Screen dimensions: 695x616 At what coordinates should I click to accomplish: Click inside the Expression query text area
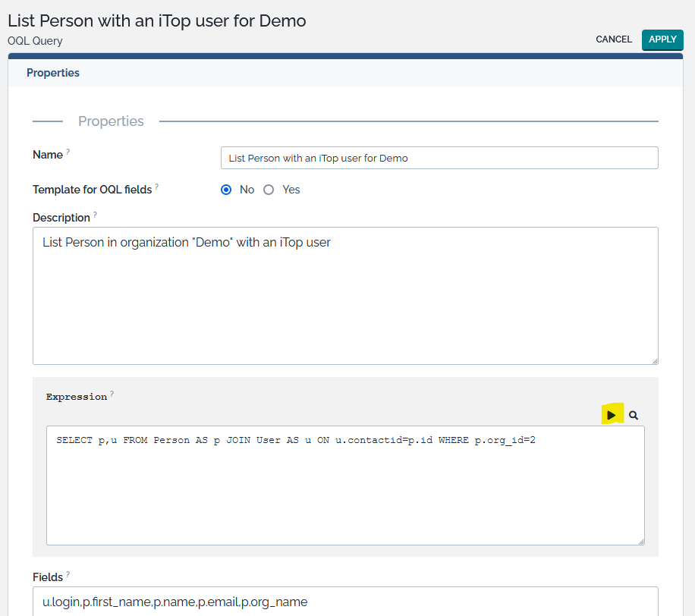(345, 486)
